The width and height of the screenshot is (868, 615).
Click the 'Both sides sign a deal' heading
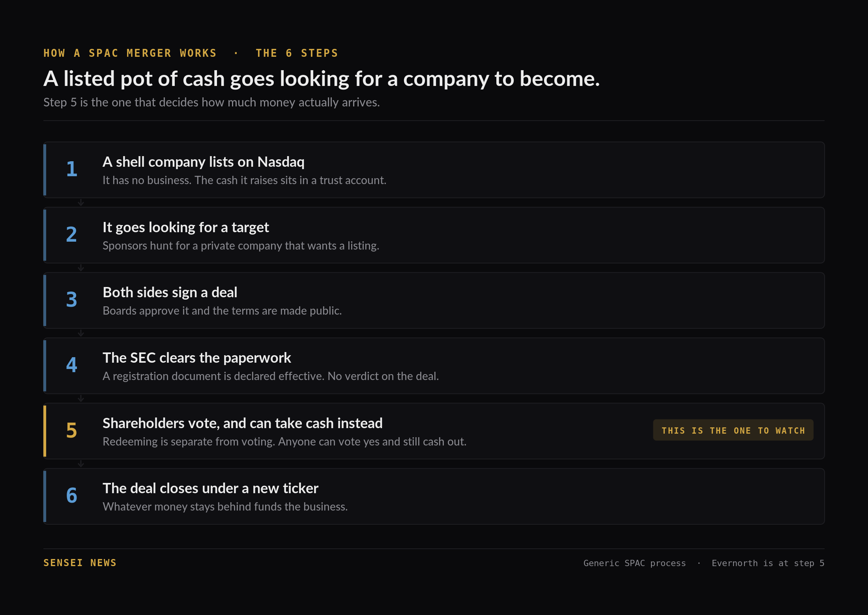point(170,293)
